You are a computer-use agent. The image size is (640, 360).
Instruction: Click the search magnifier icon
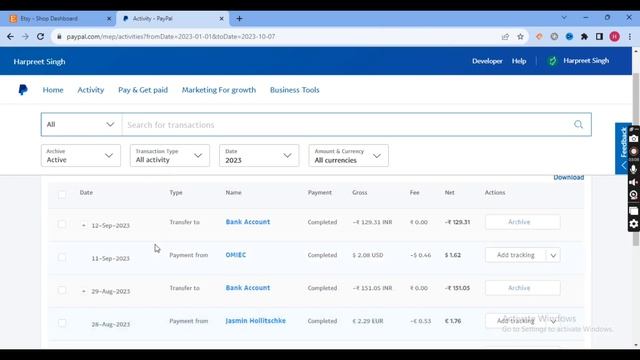click(578, 124)
